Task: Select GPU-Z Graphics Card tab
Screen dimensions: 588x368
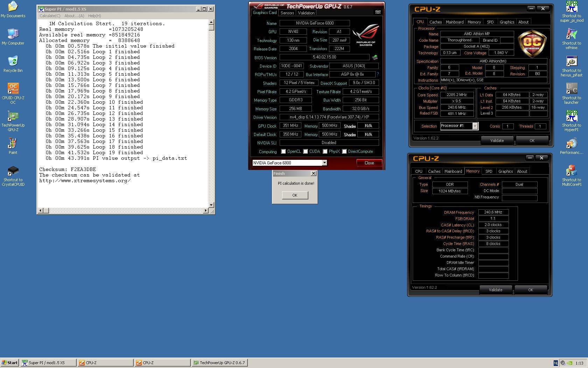Action: 265,13
